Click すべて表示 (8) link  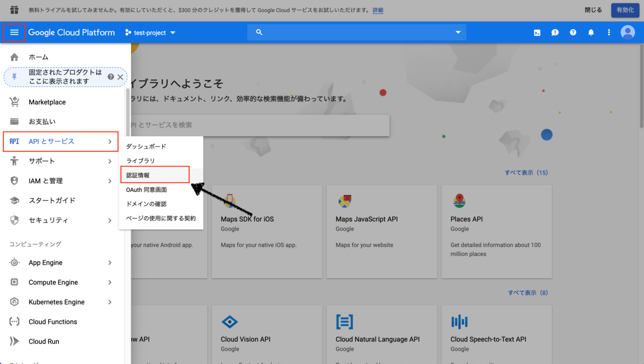click(x=528, y=293)
